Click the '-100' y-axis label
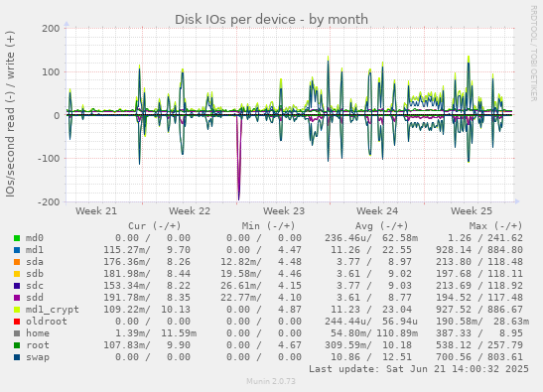The height and width of the screenshot is (392, 543). pyautogui.click(x=49, y=159)
